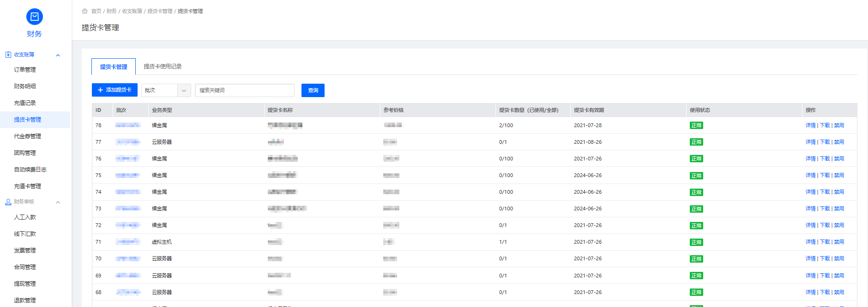Collapse the 财务审核 menu section
The height and width of the screenshot is (307, 868).
tap(58, 202)
